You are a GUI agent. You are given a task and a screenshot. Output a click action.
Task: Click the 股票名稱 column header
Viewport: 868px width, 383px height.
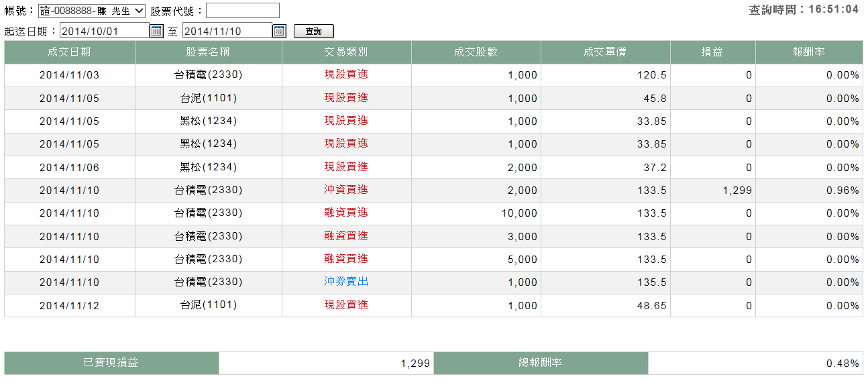pos(208,52)
